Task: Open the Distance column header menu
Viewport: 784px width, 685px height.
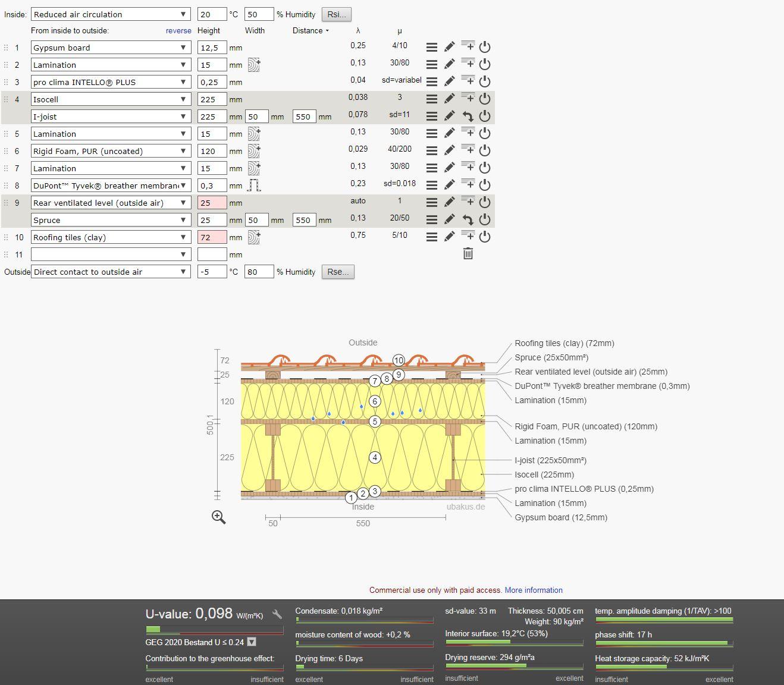Action: 311,30
